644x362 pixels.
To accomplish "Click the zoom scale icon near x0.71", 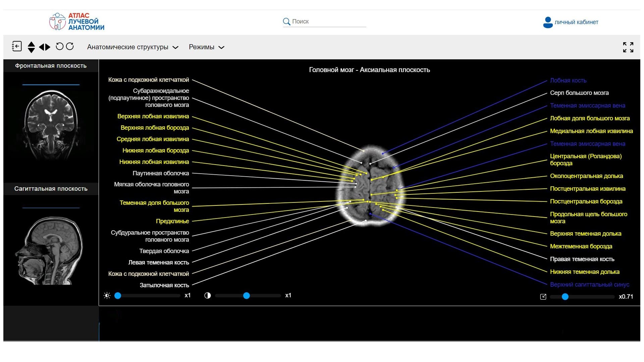I will click(543, 297).
